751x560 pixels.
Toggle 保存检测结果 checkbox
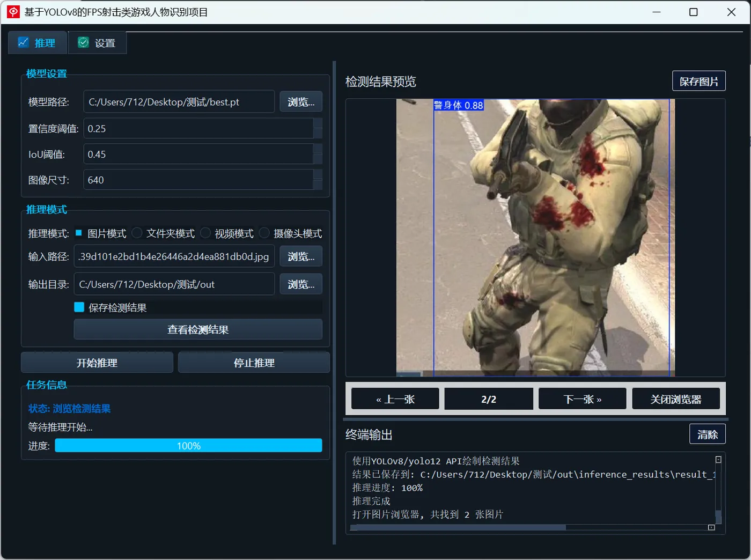tap(79, 307)
